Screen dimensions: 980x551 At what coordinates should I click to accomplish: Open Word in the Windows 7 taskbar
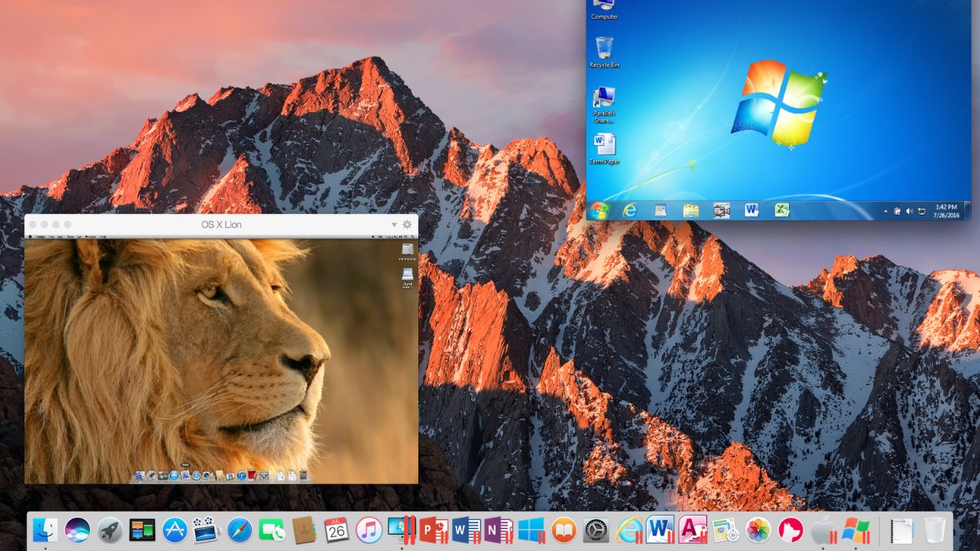click(751, 211)
